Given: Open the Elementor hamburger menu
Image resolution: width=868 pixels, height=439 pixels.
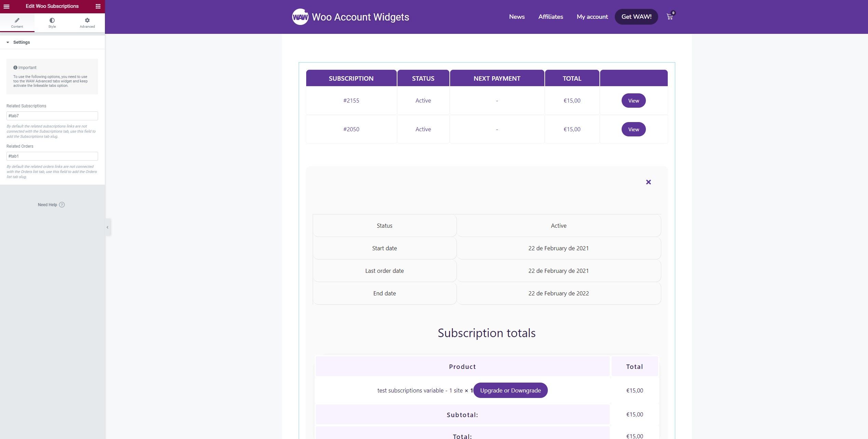Looking at the screenshot, I should coord(6,6).
